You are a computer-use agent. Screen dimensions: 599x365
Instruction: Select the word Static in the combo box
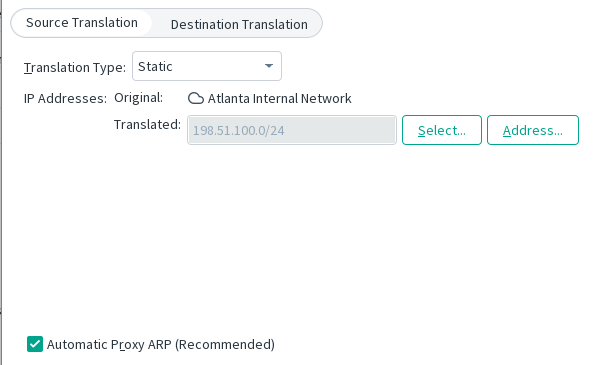tap(155, 67)
